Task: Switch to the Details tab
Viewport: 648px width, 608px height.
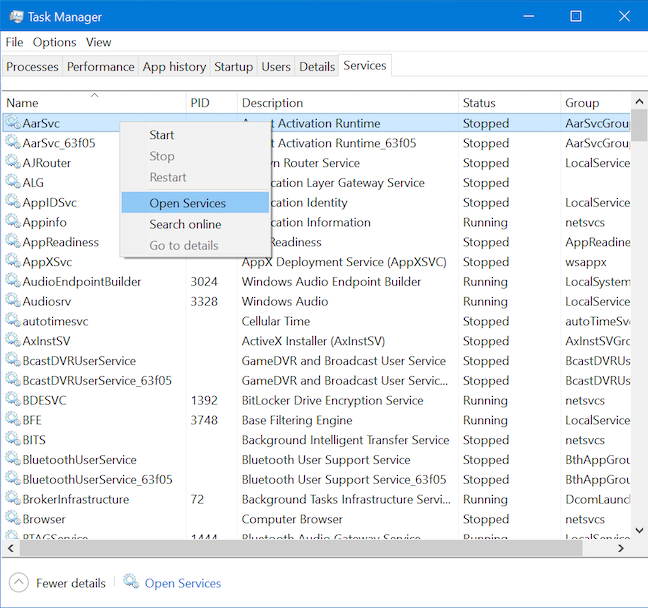Action: pyautogui.click(x=317, y=67)
